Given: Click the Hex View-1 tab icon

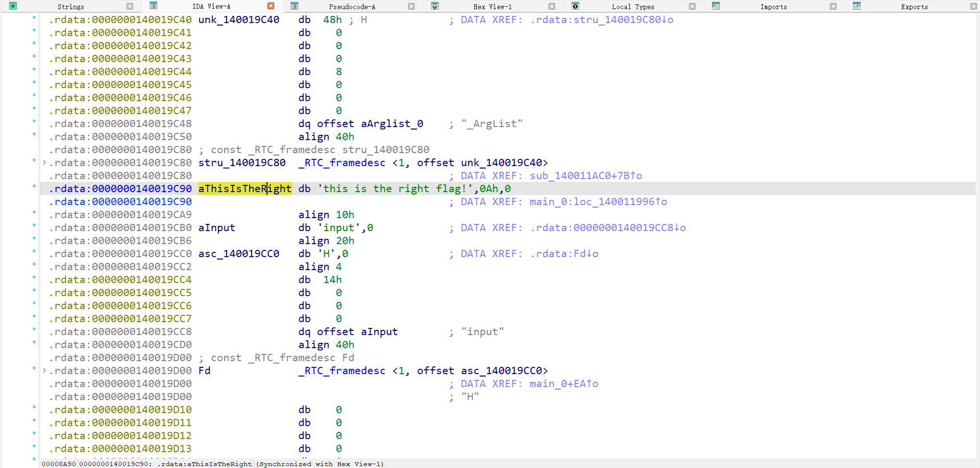Looking at the screenshot, I should click(x=435, y=6).
